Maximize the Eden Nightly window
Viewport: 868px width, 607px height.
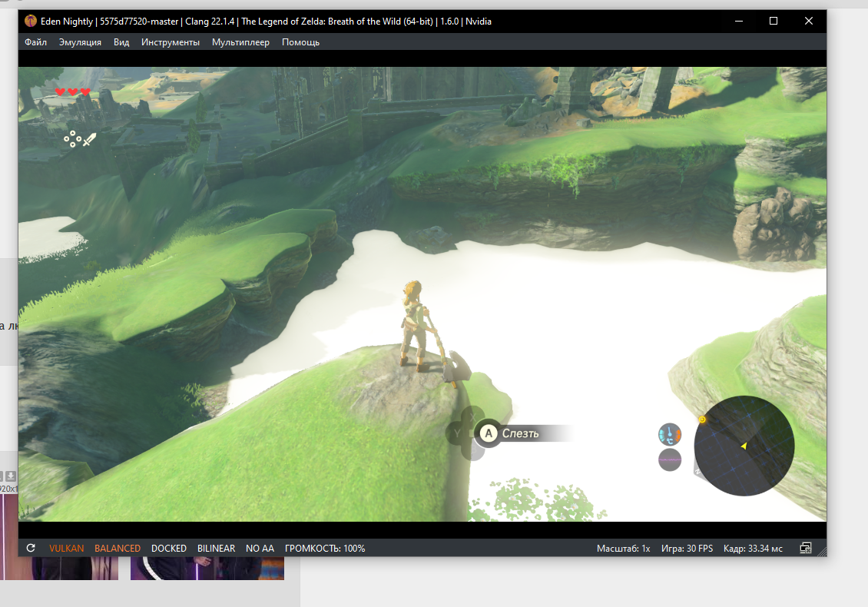tap(774, 21)
